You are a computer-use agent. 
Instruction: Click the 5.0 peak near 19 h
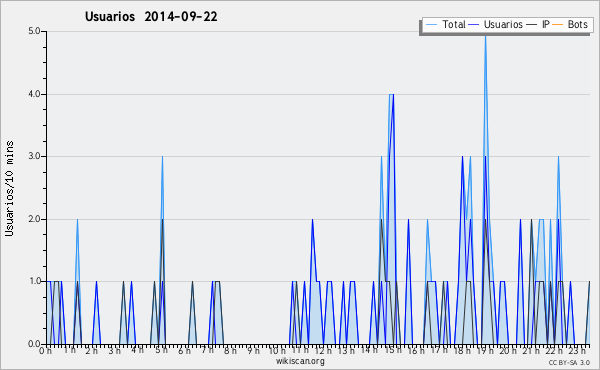click(486, 36)
